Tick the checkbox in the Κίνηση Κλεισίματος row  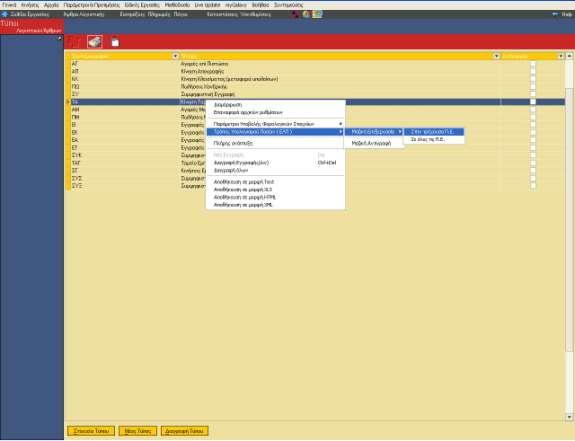click(533, 79)
